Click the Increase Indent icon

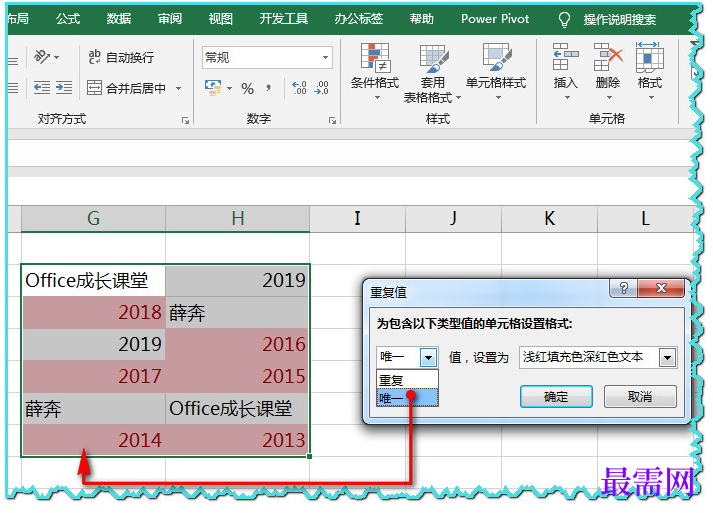(x=64, y=87)
